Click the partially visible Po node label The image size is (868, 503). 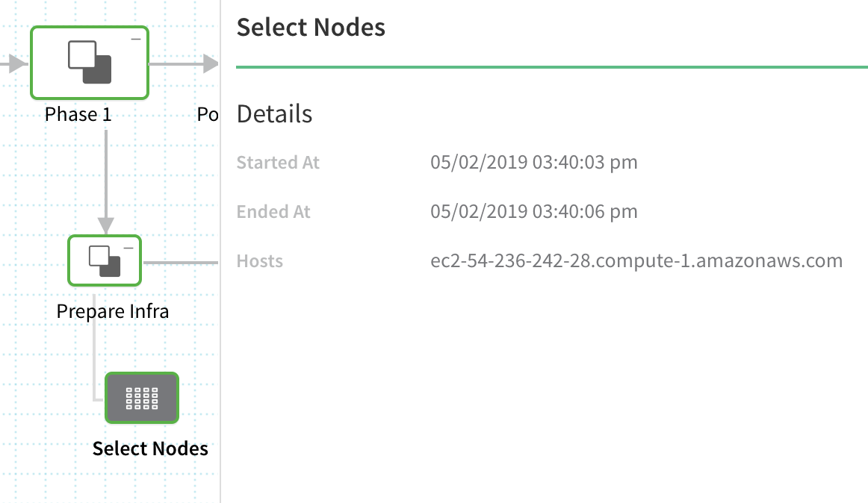(208, 114)
